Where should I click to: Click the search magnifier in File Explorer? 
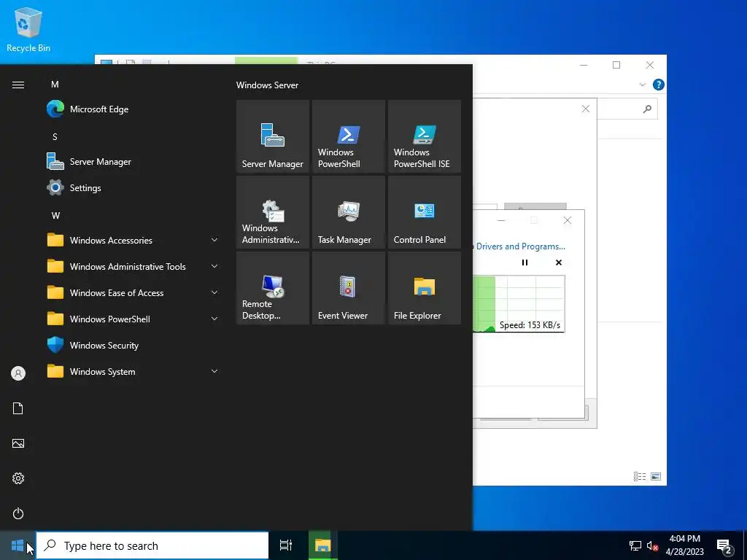(647, 109)
